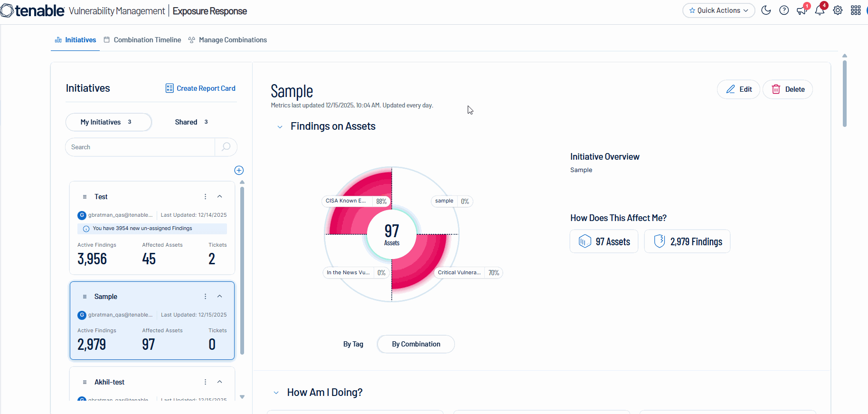Click the Edit button
The height and width of the screenshot is (414, 868).
point(739,89)
